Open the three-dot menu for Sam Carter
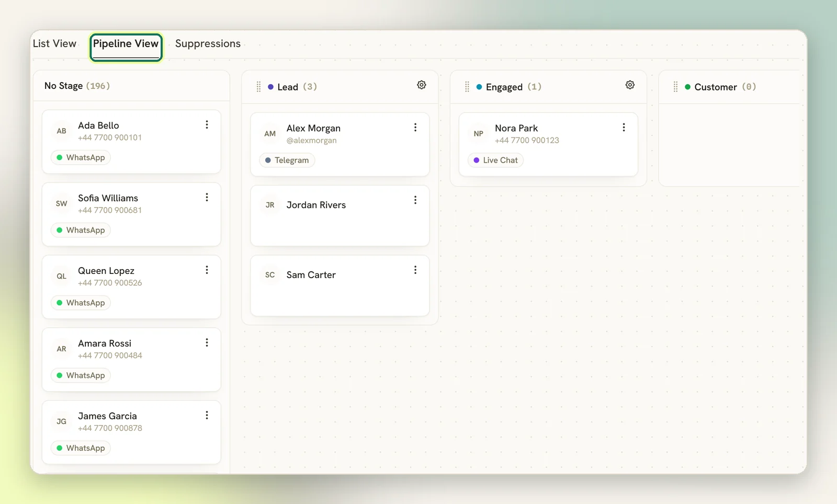This screenshot has width=837, height=504. pos(415,270)
